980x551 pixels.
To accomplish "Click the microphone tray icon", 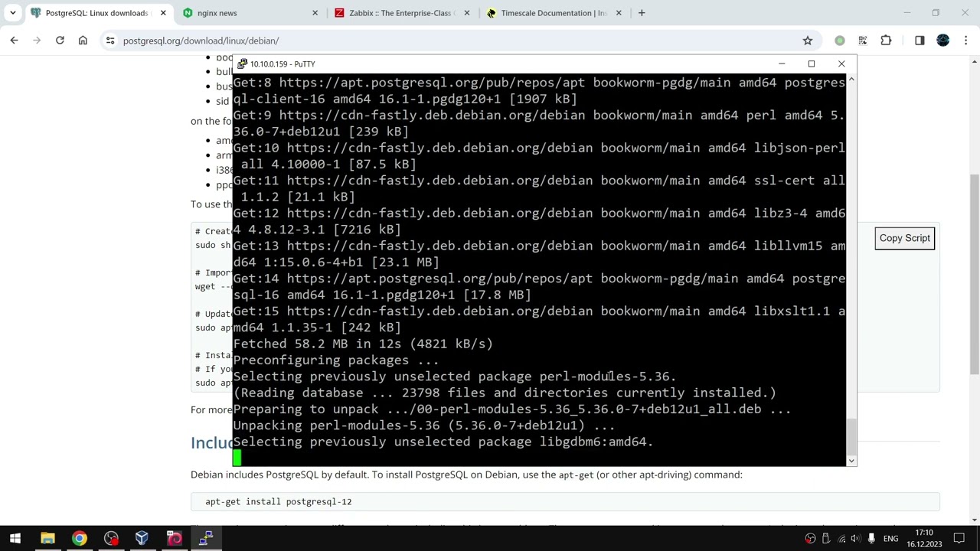I will pos(871,539).
